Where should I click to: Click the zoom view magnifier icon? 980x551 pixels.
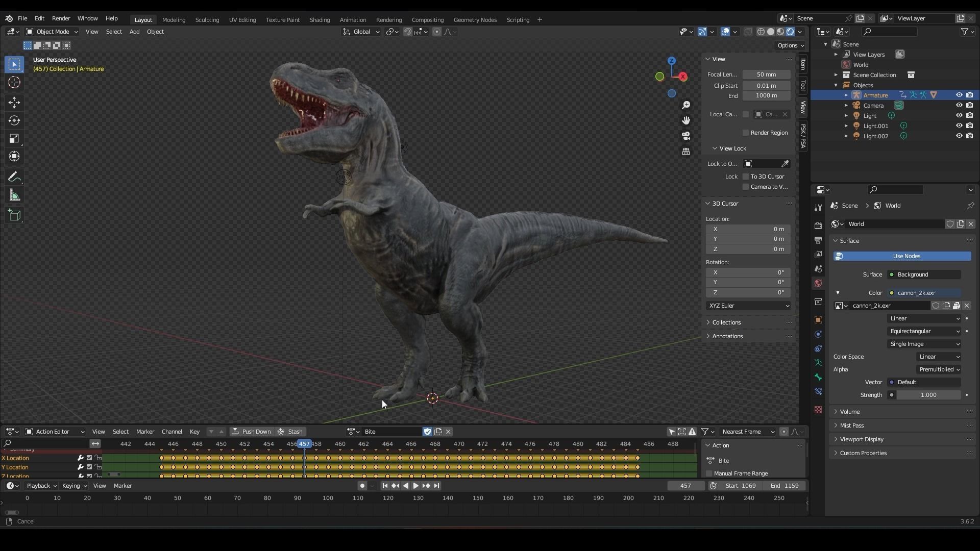(x=686, y=105)
